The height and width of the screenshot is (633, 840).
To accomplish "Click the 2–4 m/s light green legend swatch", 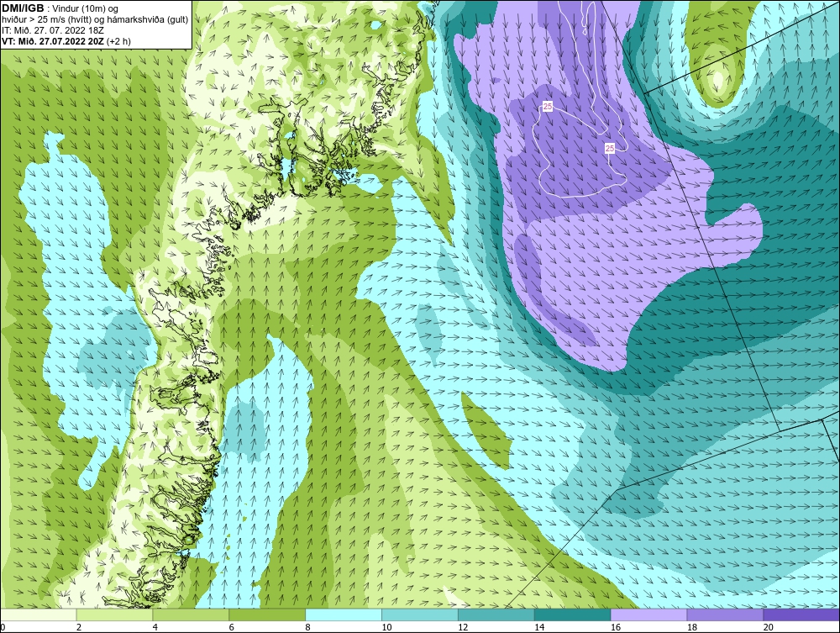I will tap(114, 615).
